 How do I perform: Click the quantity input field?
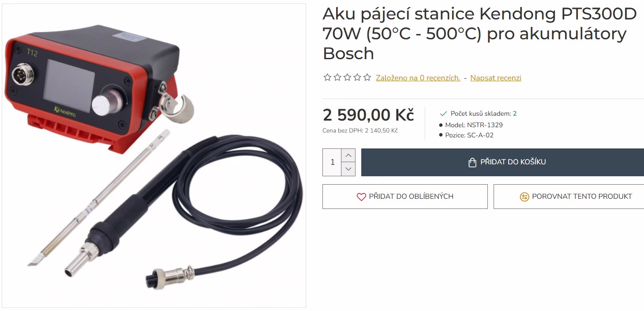[x=332, y=162]
